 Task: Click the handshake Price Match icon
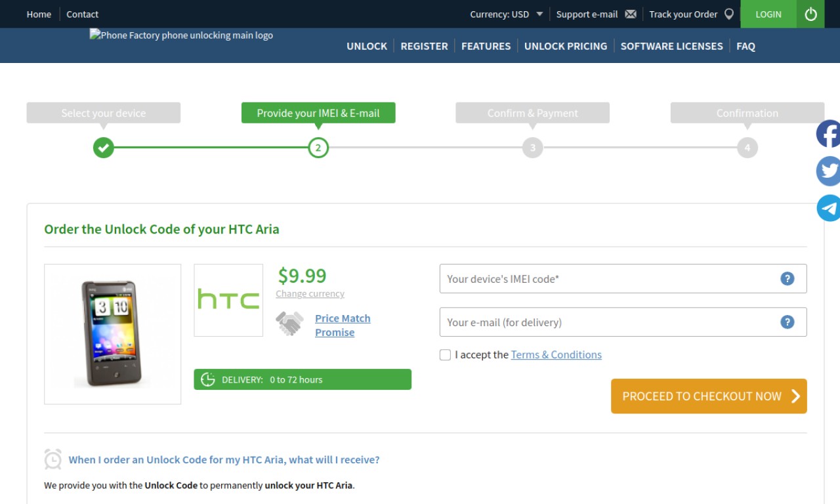coord(289,324)
